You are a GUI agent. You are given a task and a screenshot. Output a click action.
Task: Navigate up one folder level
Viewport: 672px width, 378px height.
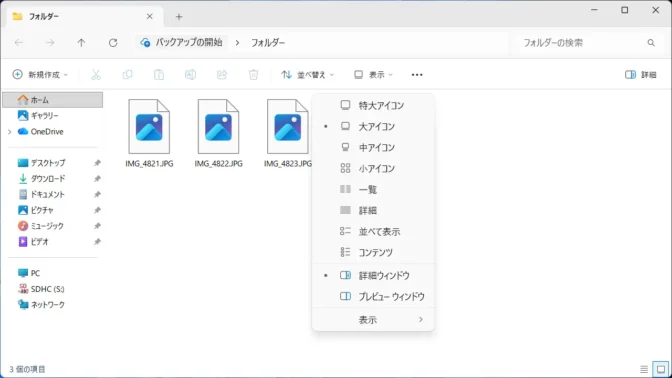(81, 42)
